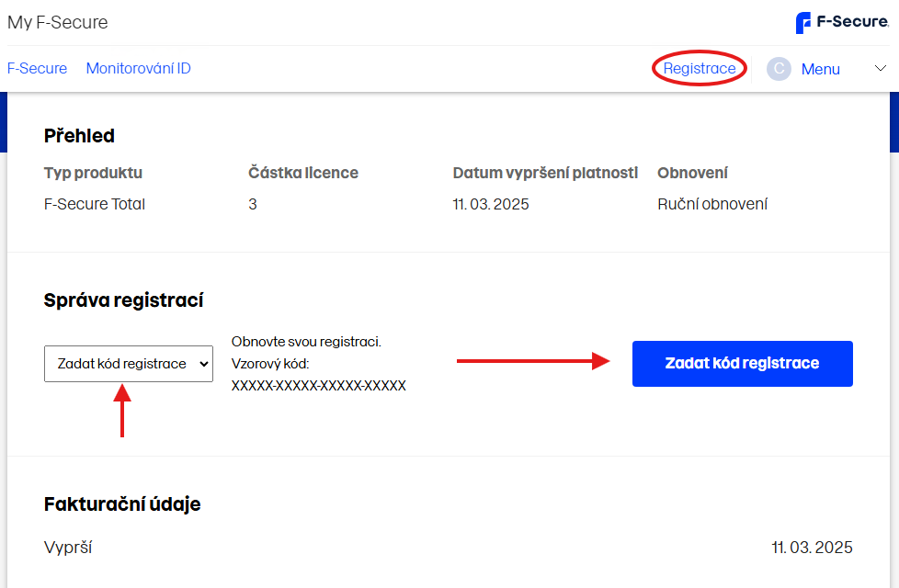Select licence count value 3
Image resolution: width=899 pixels, height=588 pixels.
point(252,204)
